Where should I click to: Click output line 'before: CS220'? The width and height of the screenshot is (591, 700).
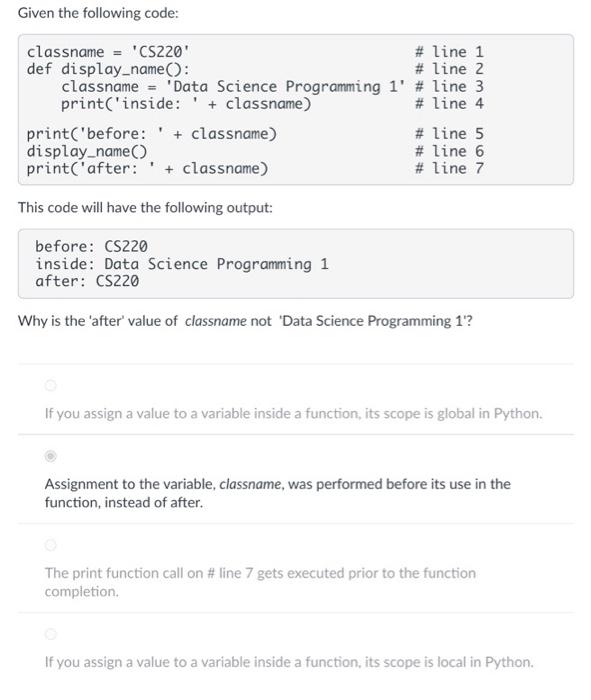coord(92,246)
